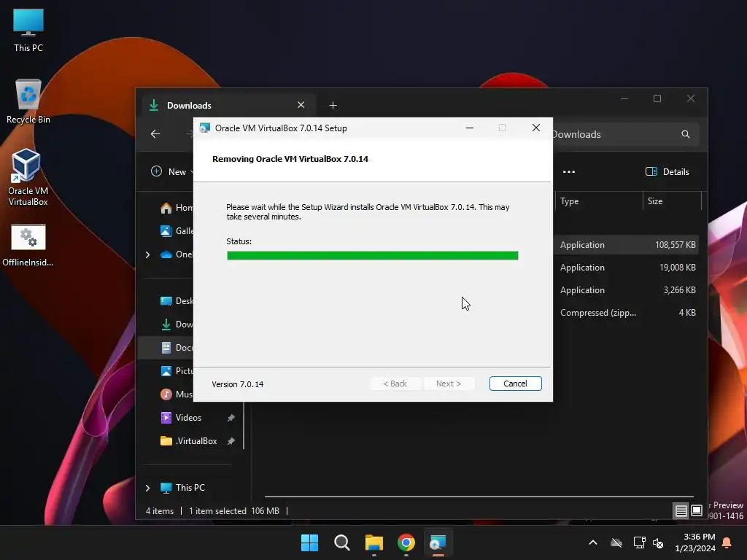The width and height of the screenshot is (747, 560).
Task: Show hidden system tray icons
Action: pos(593,542)
